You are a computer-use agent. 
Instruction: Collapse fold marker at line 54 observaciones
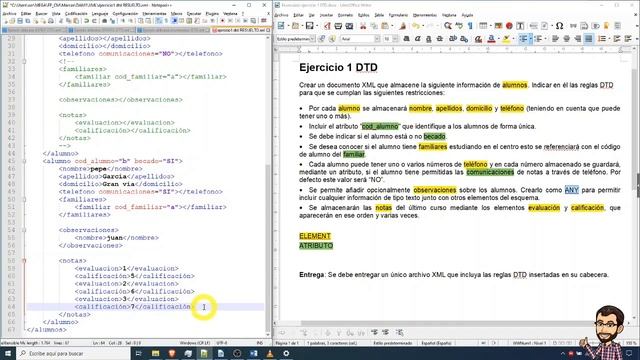[24, 230]
